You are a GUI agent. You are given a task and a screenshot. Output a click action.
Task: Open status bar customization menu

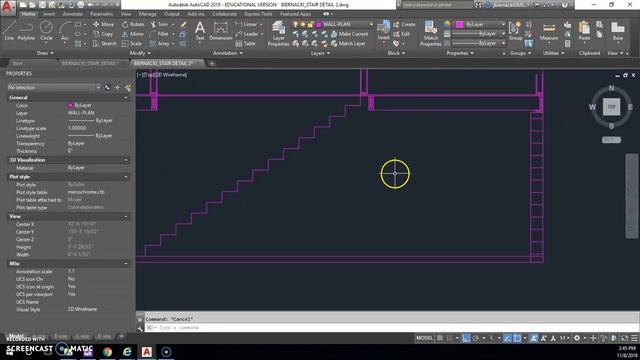point(634,338)
